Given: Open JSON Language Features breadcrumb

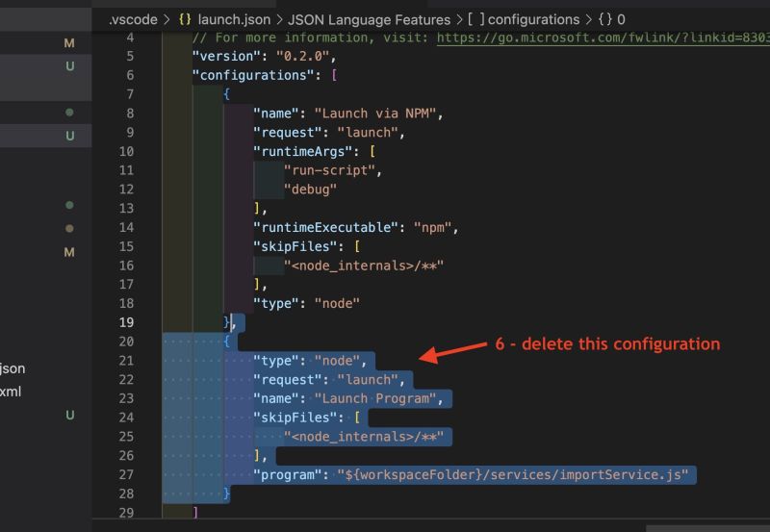Looking at the screenshot, I should pos(369,19).
